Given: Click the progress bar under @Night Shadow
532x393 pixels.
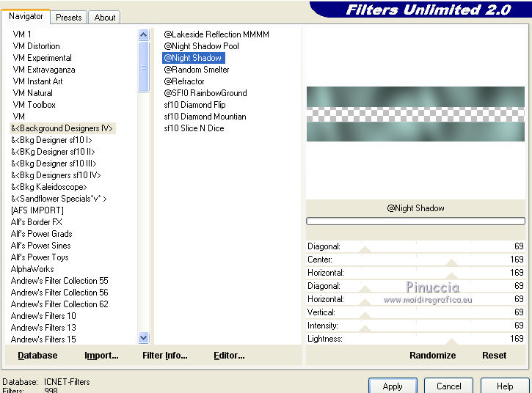Looking at the screenshot, I should pos(415,221).
